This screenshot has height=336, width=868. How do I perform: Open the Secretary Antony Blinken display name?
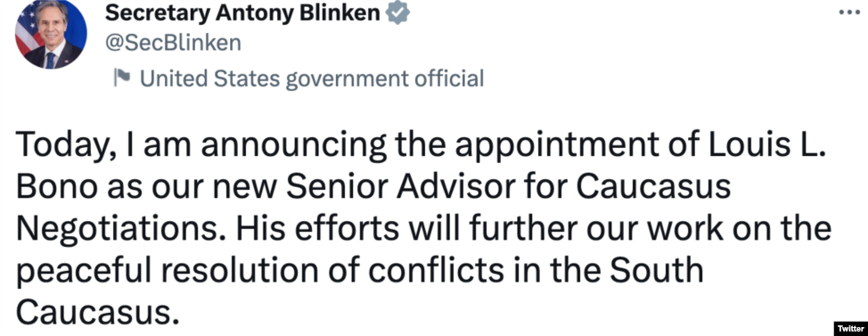pos(242,13)
